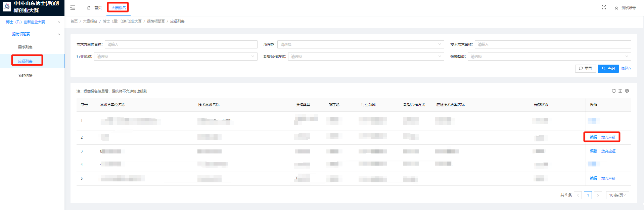The image size is (644, 210).
Task: Open the 期望合作方式 dropdown
Action: (x=366, y=57)
